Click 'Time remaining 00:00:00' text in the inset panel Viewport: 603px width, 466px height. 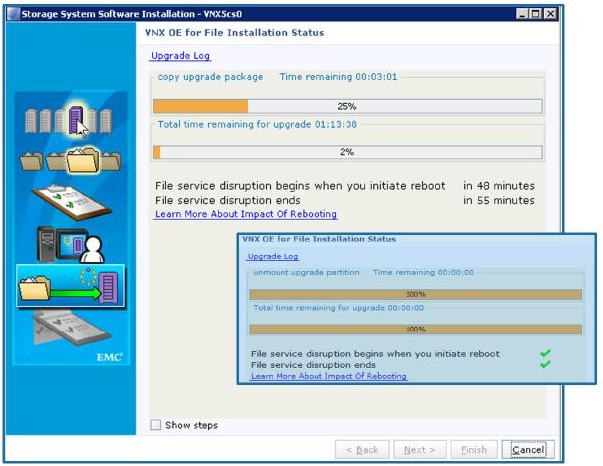423,273
